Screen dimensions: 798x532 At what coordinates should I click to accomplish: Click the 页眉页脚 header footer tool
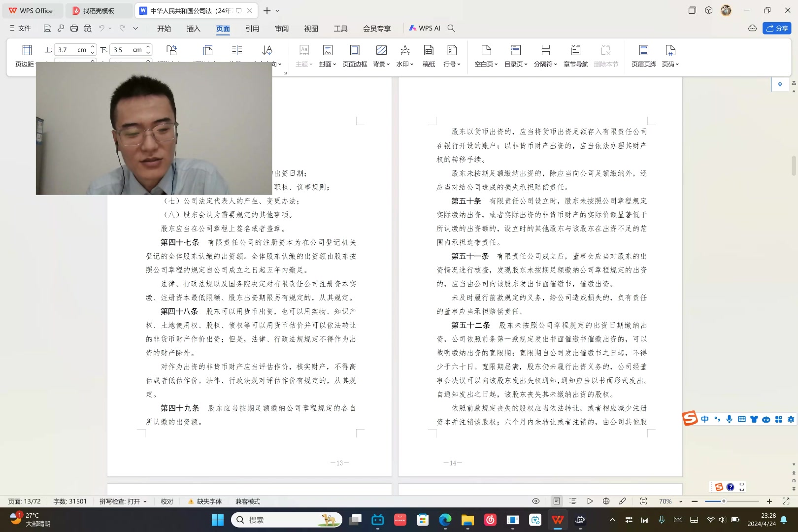(644, 56)
